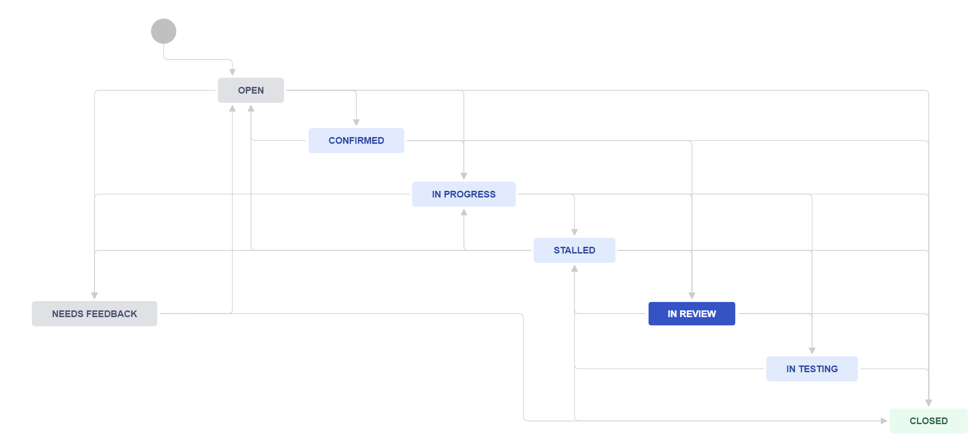Viewport: 980px width, 447px height.
Task: Click arrowhead entering CONFIRMED from above
Action: tap(356, 122)
